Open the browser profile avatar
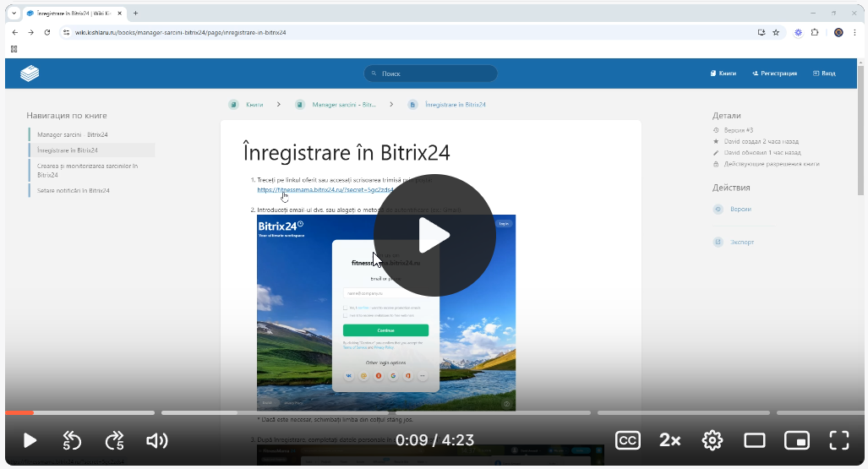Viewport: 868px width, 469px height. click(x=838, y=33)
